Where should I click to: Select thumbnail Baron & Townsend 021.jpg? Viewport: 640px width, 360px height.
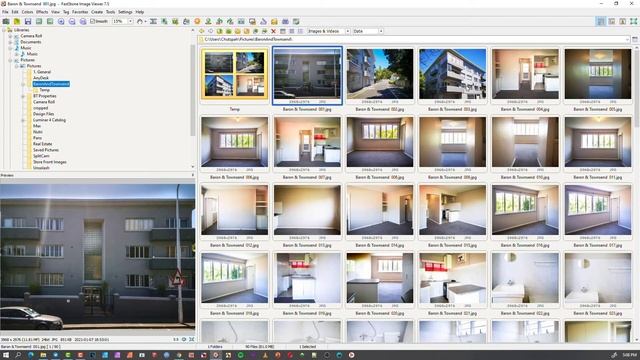452,278
